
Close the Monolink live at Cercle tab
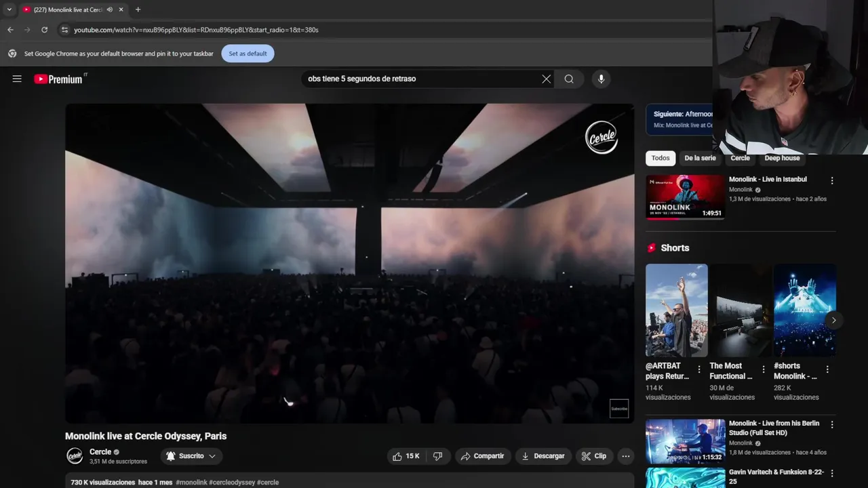coord(121,9)
